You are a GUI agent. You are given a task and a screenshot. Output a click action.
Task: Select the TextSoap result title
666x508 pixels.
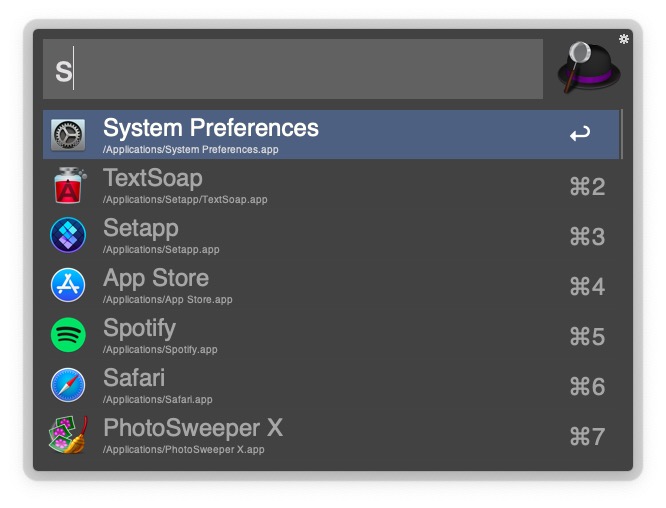(x=153, y=178)
